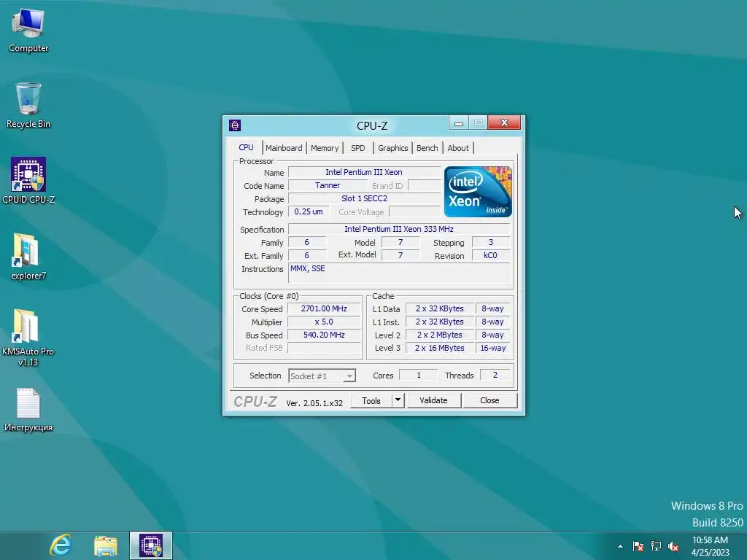
Task: Select the explorer7 folder shortcut
Action: click(28, 256)
